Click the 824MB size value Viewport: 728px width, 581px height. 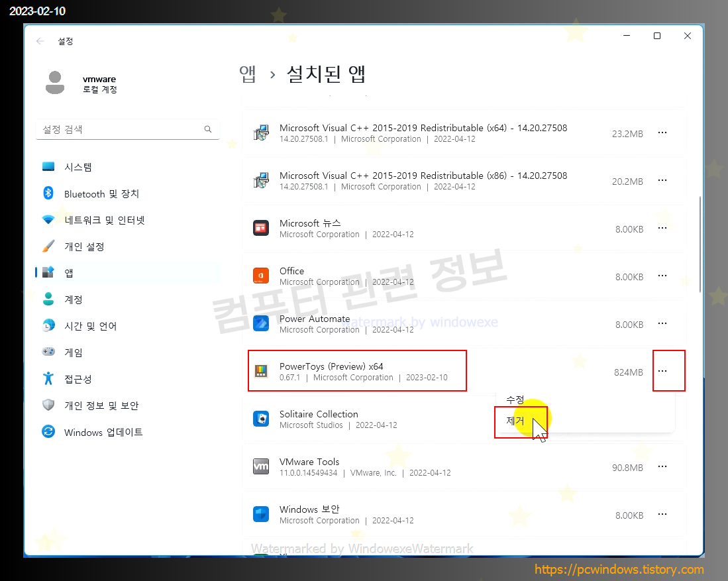628,372
